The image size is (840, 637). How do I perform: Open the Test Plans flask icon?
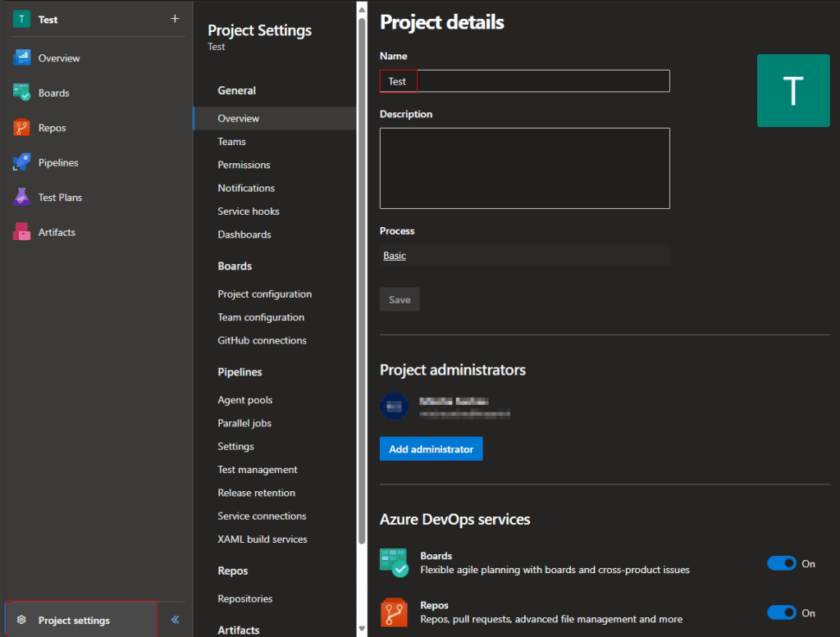click(22, 198)
